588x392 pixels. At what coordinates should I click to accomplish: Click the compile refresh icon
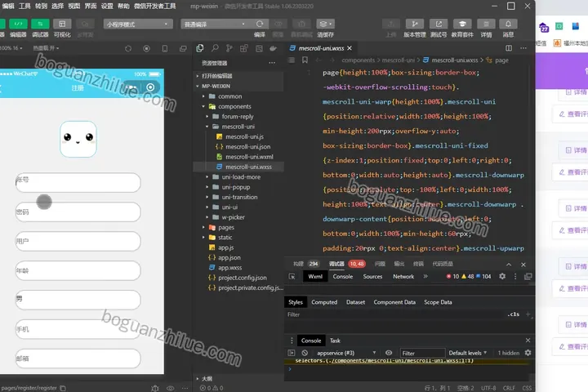point(260,24)
